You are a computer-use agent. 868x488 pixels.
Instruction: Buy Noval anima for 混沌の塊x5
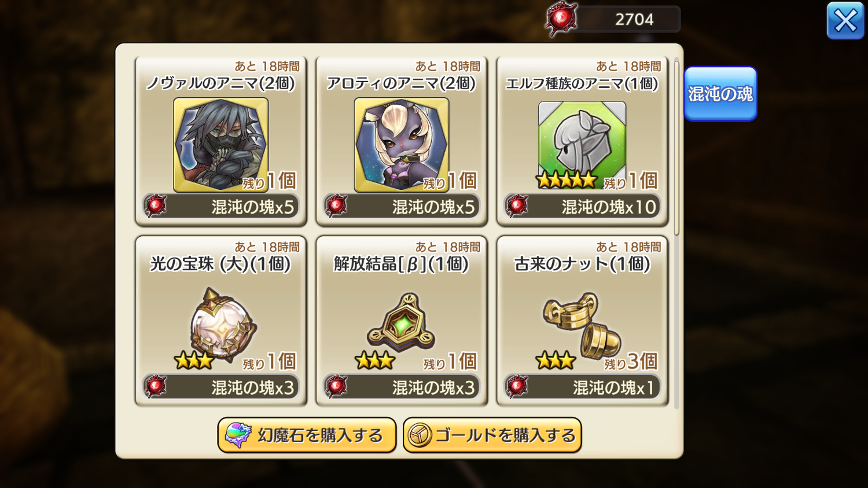tap(220, 206)
